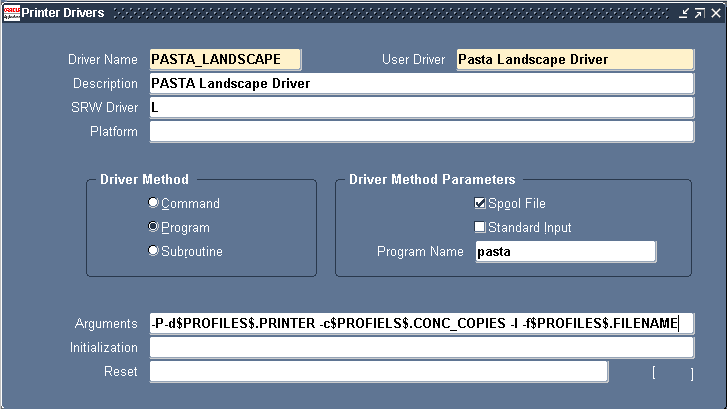Enable the Standard Input checkbox
This screenshot has width=727, height=409.
click(x=480, y=227)
